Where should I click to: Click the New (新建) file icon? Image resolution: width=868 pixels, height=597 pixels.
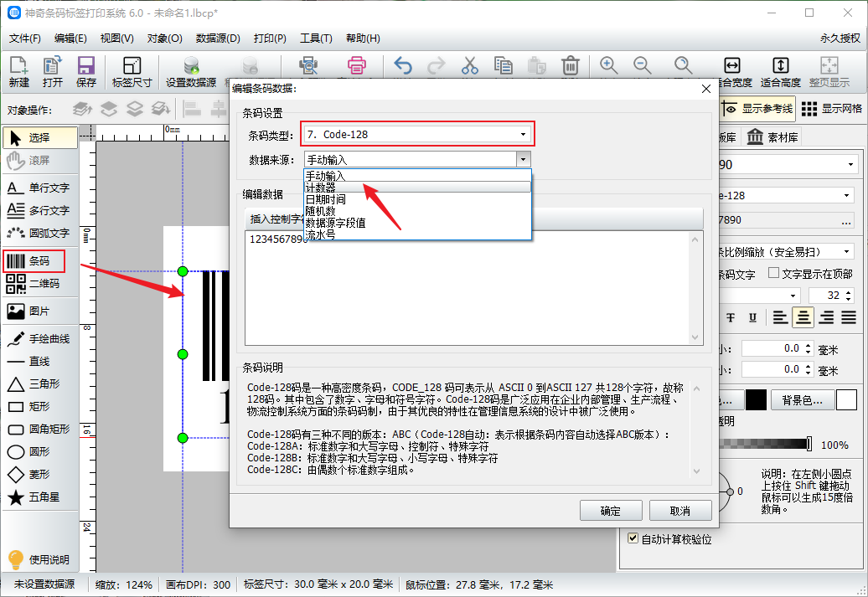[18, 71]
